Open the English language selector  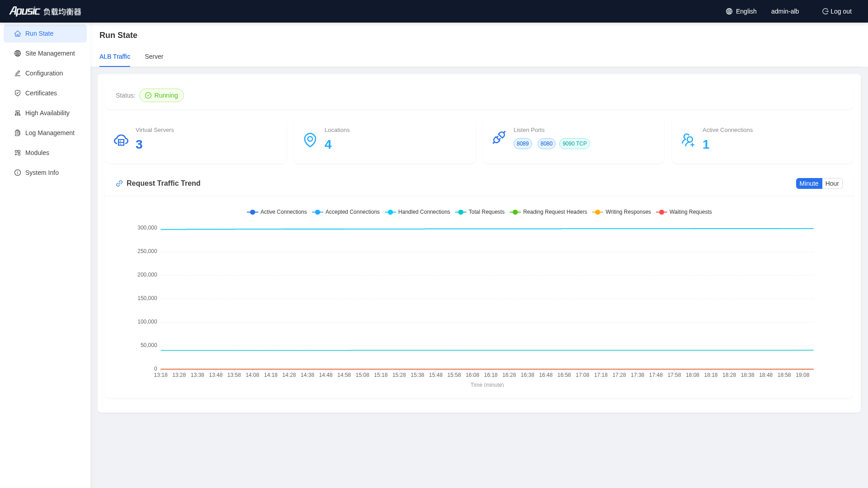pos(741,11)
